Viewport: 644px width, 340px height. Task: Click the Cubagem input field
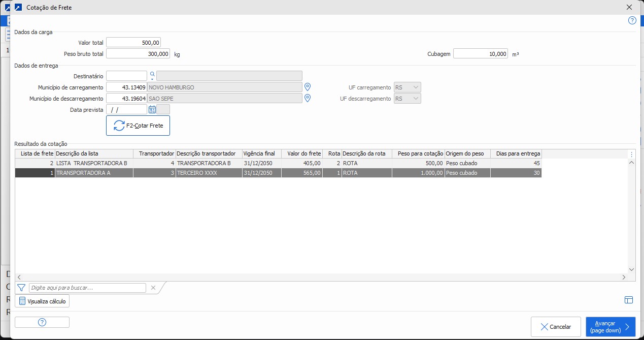click(x=480, y=54)
